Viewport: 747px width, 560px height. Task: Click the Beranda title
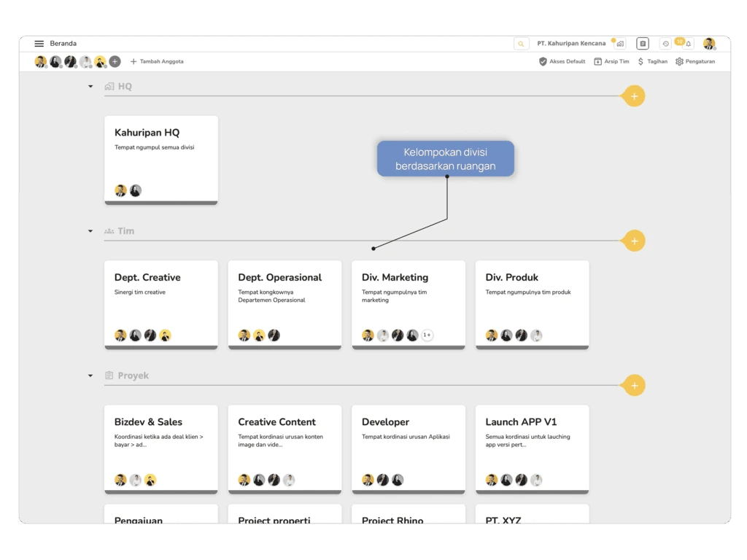coord(63,43)
